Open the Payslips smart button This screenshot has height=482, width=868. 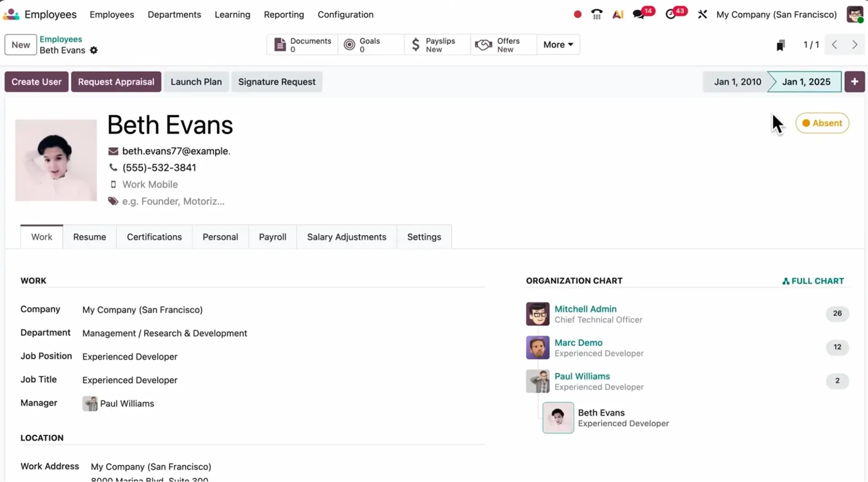click(x=437, y=45)
